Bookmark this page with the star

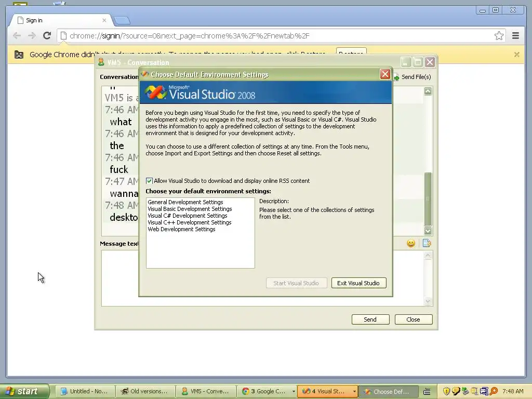499,36
